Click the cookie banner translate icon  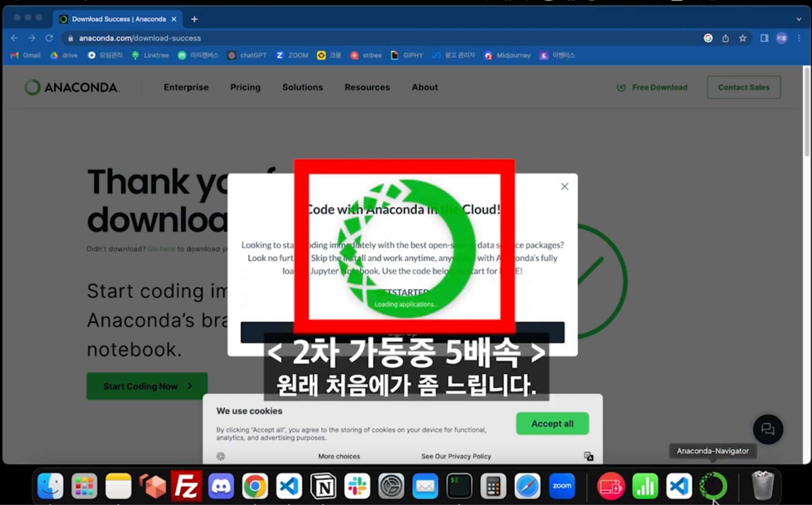tap(589, 456)
